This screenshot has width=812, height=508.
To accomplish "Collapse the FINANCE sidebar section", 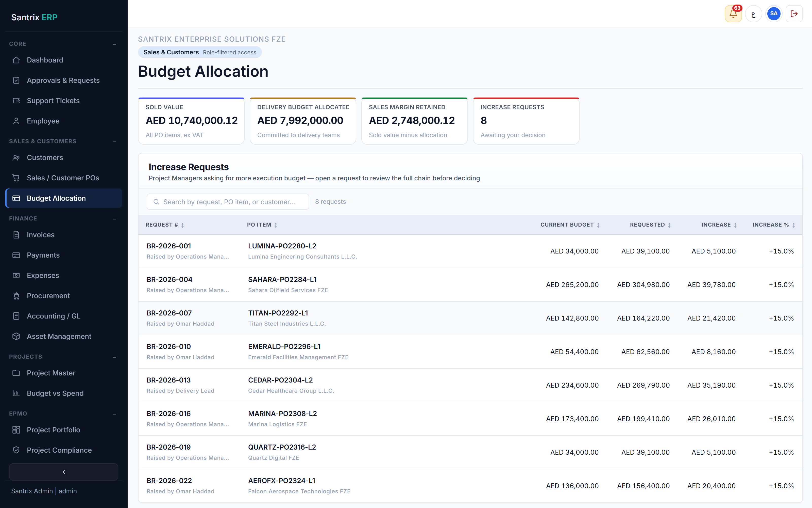I will tap(114, 219).
